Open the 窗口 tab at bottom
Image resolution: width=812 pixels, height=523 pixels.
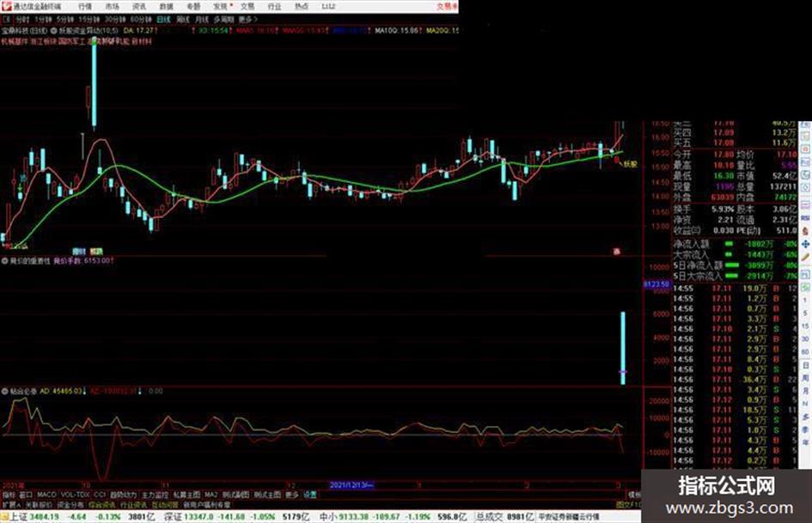[x=26, y=495]
